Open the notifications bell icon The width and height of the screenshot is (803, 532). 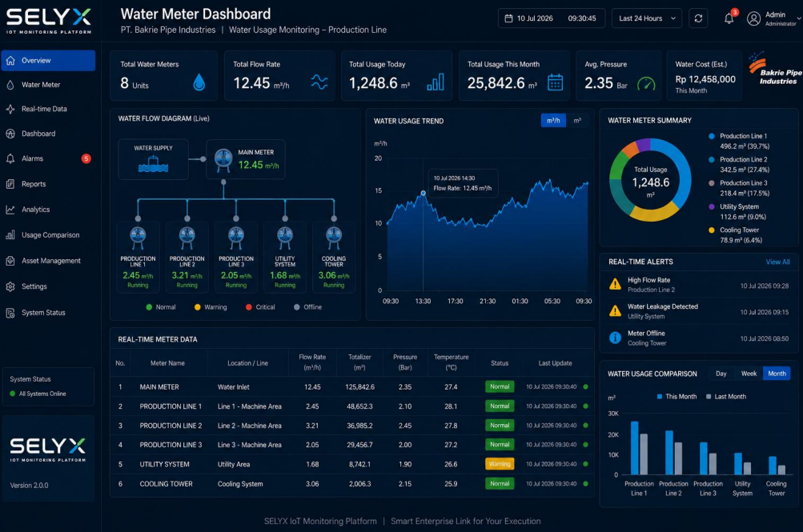729,19
